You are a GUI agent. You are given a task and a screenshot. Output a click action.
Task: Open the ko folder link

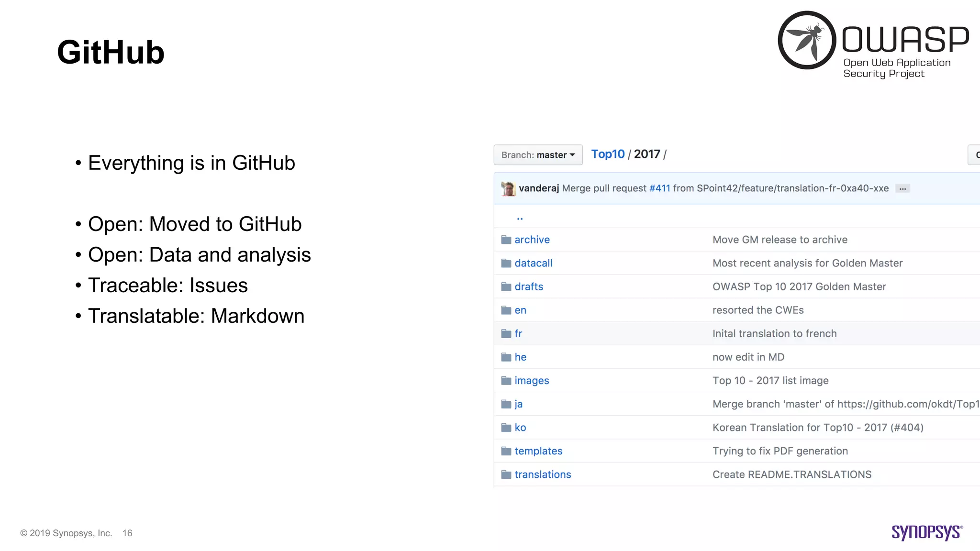pos(521,427)
